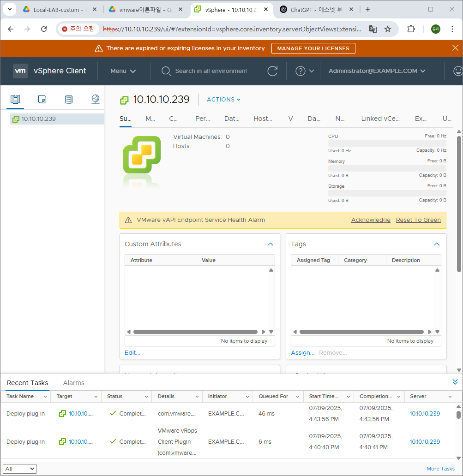Bookmark this page with the star icon
463x476 pixels.
click(388, 29)
